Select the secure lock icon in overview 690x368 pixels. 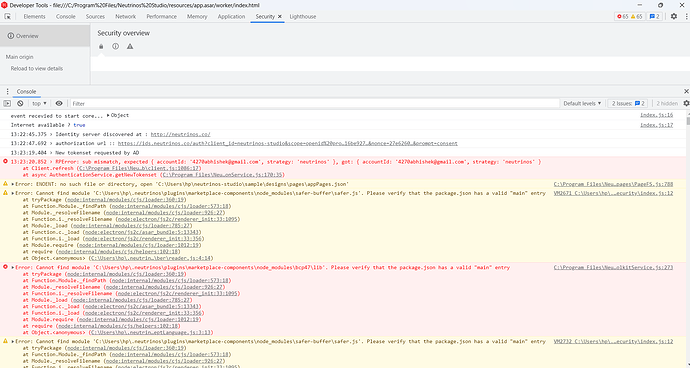[101, 46]
